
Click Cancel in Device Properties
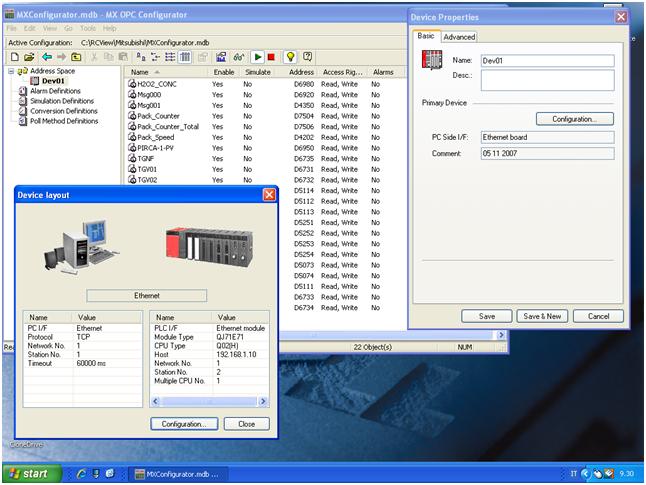coord(598,316)
